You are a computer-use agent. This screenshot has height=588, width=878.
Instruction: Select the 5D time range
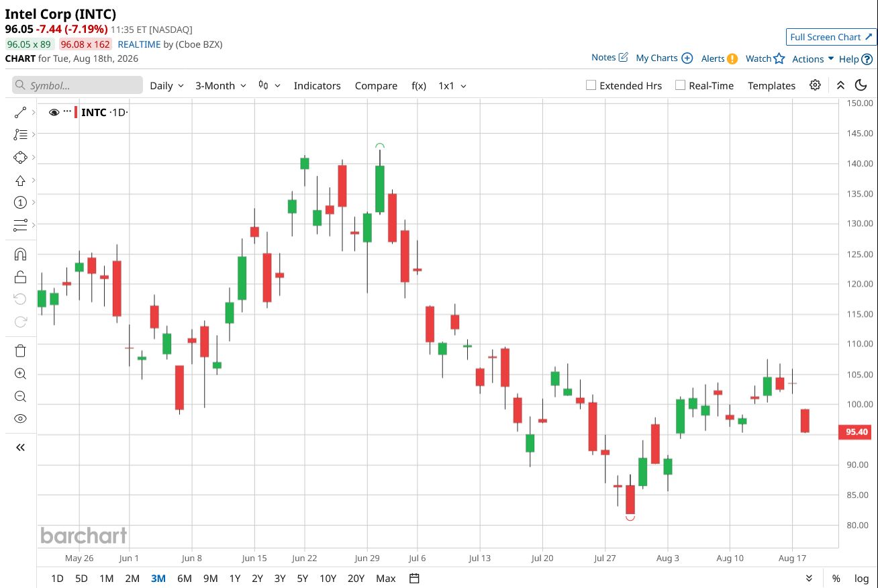coord(81,579)
